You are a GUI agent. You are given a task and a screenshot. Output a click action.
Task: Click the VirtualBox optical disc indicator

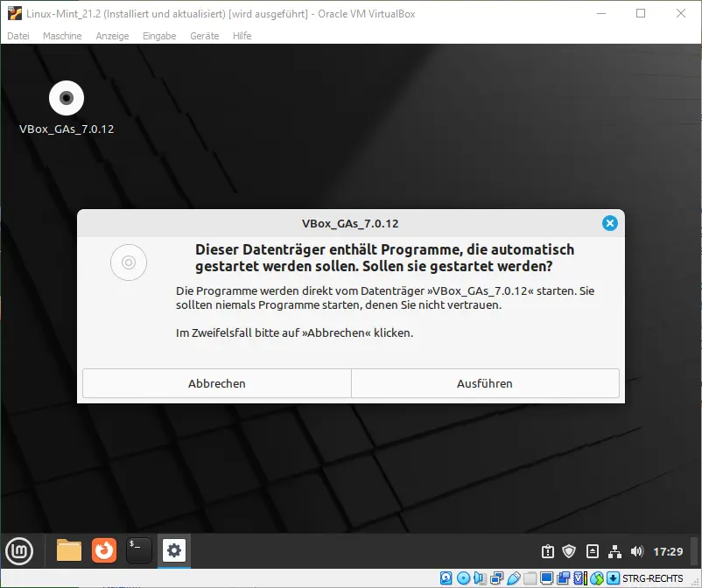pos(463,578)
